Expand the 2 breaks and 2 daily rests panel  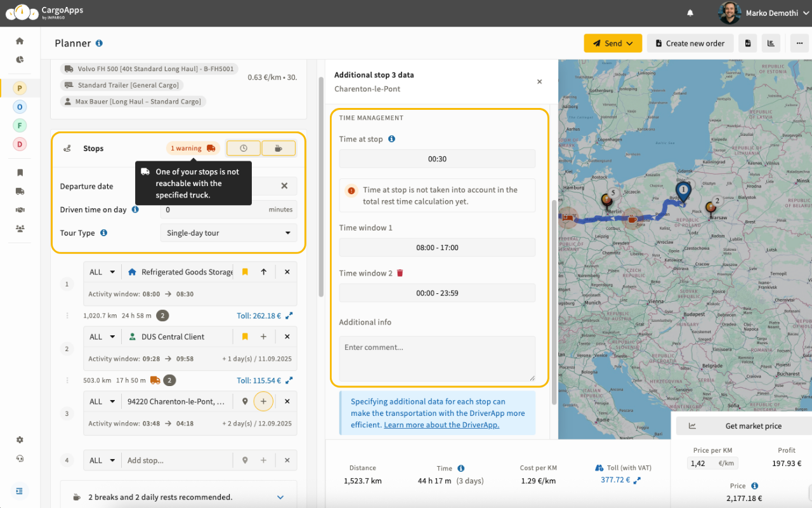coord(280,497)
